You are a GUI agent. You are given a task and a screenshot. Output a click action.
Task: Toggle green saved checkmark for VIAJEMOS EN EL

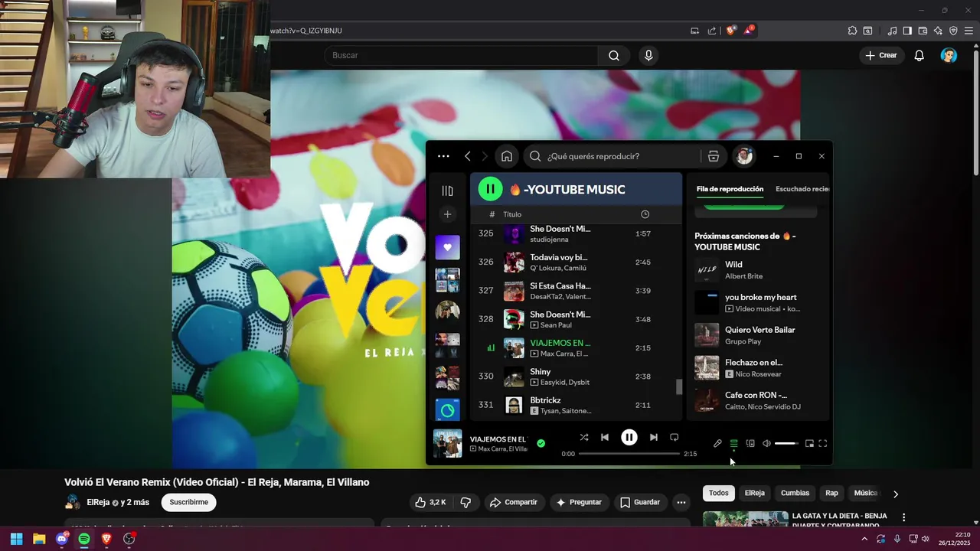[x=541, y=443]
